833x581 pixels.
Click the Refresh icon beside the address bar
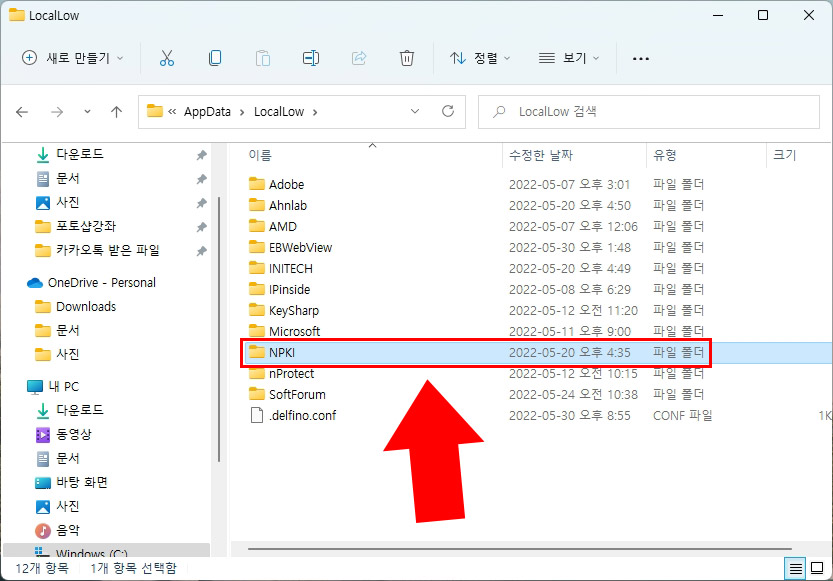(447, 112)
